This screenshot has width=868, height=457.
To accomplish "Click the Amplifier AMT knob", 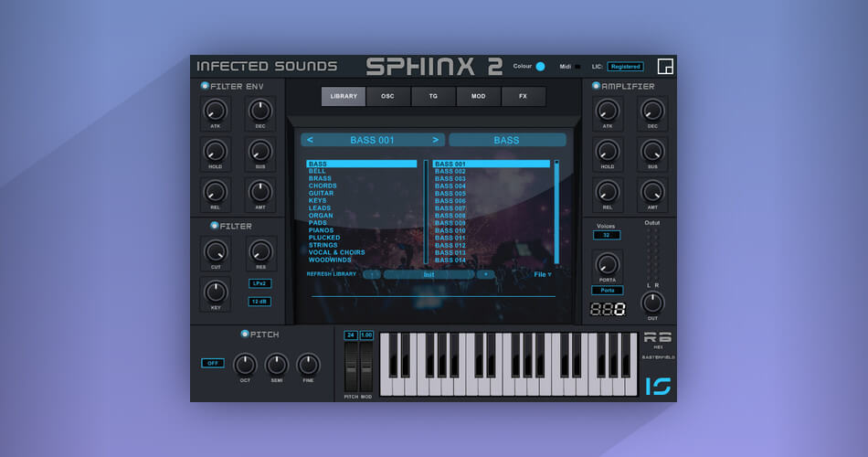I will pyautogui.click(x=652, y=192).
